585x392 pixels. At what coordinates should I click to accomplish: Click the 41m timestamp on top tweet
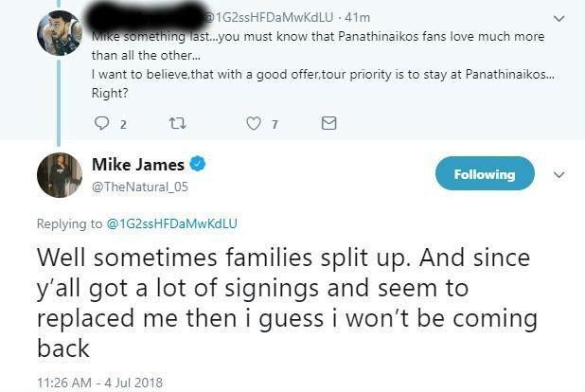click(x=358, y=17)
